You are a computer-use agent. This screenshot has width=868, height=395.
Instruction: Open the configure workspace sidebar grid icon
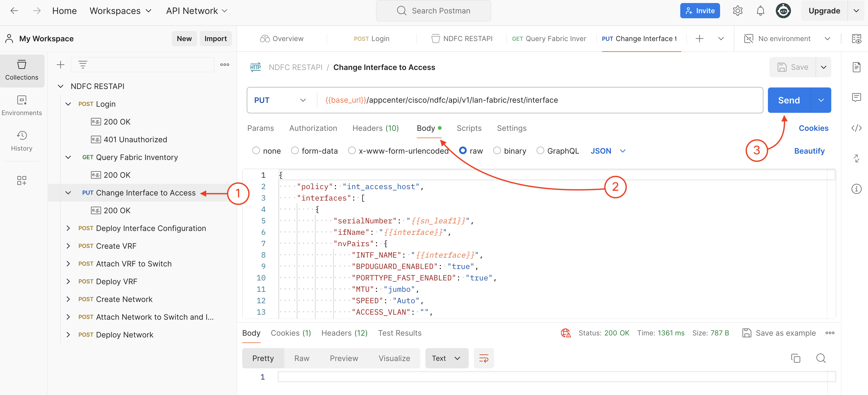[22, 181]
